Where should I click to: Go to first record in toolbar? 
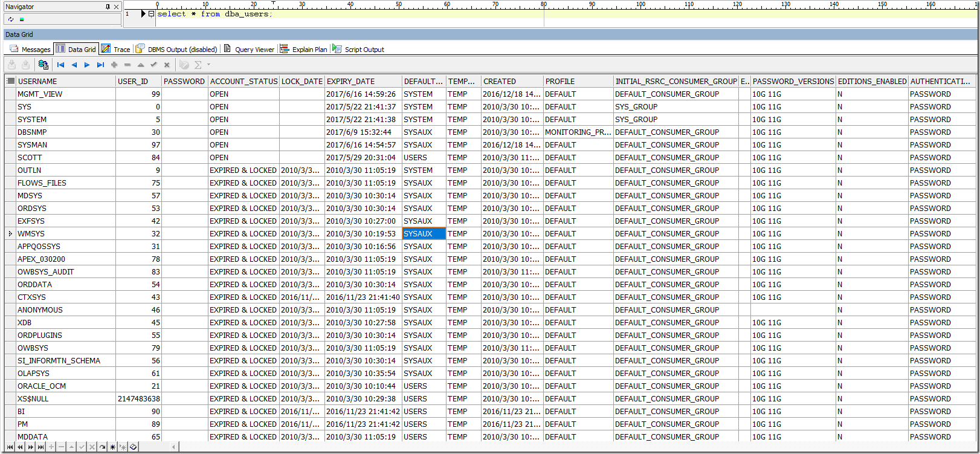(60, 65)
